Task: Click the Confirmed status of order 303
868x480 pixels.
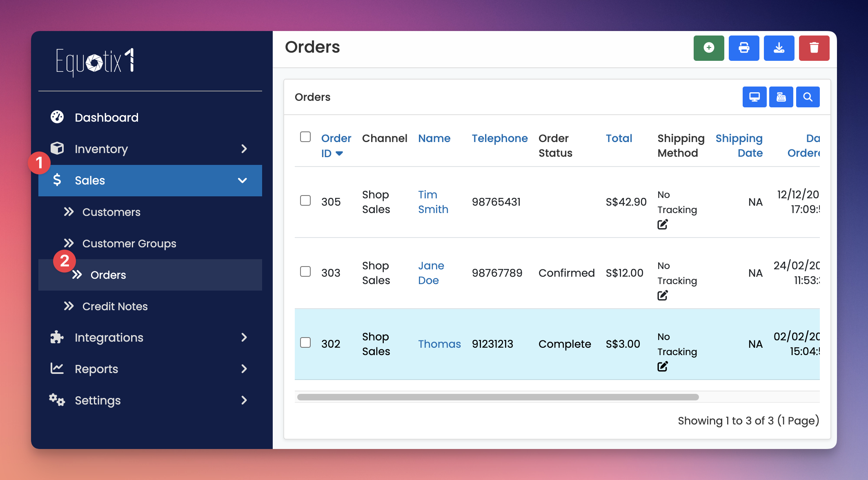Action: click(566, 273)
